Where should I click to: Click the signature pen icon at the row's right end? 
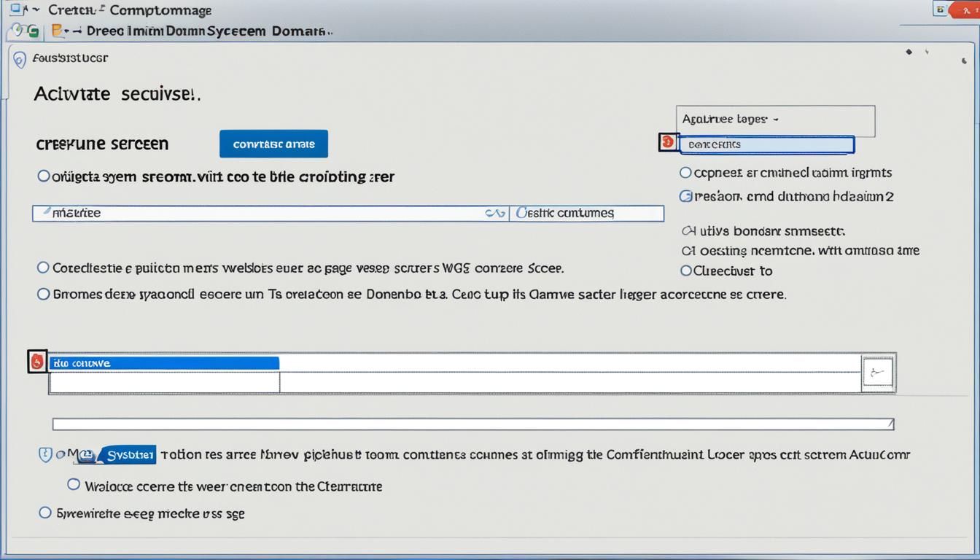[877, 372]
